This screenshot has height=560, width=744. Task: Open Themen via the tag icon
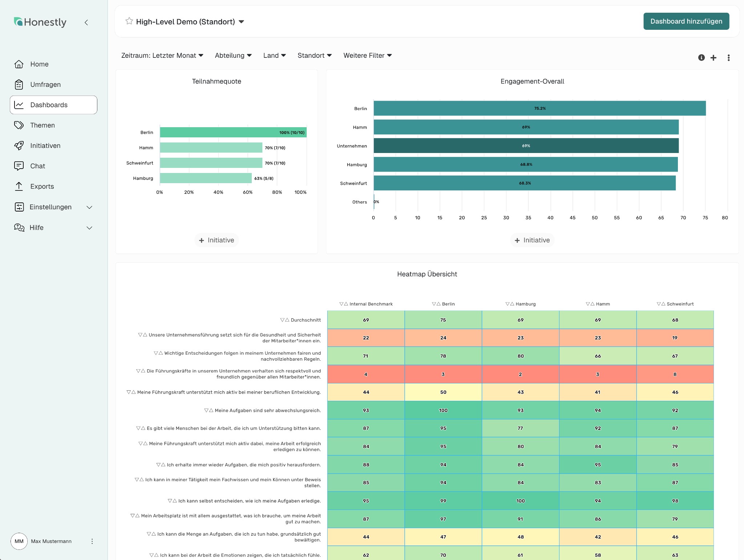tap(19, 125)
